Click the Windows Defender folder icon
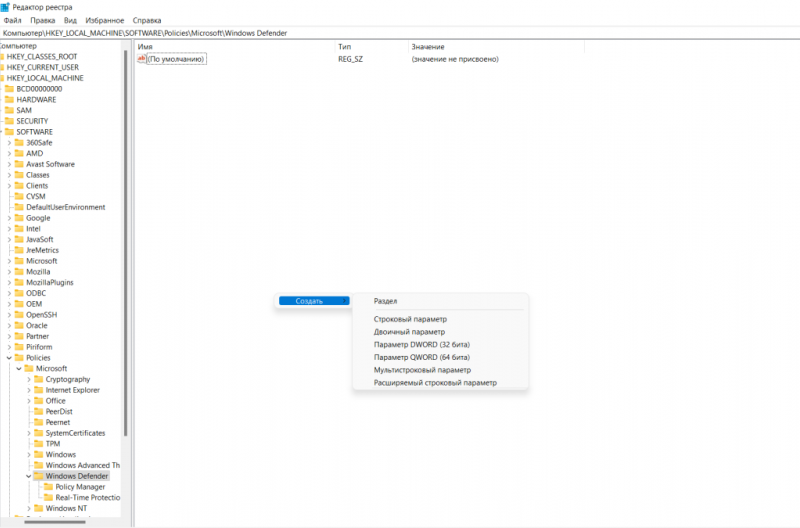Image resolution: width=800 pixels, height=528 pixels. tap(38, 476)
